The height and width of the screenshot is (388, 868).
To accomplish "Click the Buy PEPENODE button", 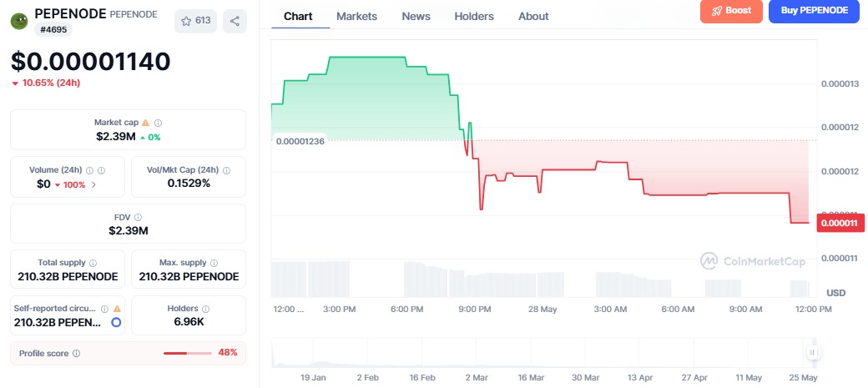I will [x=814, y=11].
